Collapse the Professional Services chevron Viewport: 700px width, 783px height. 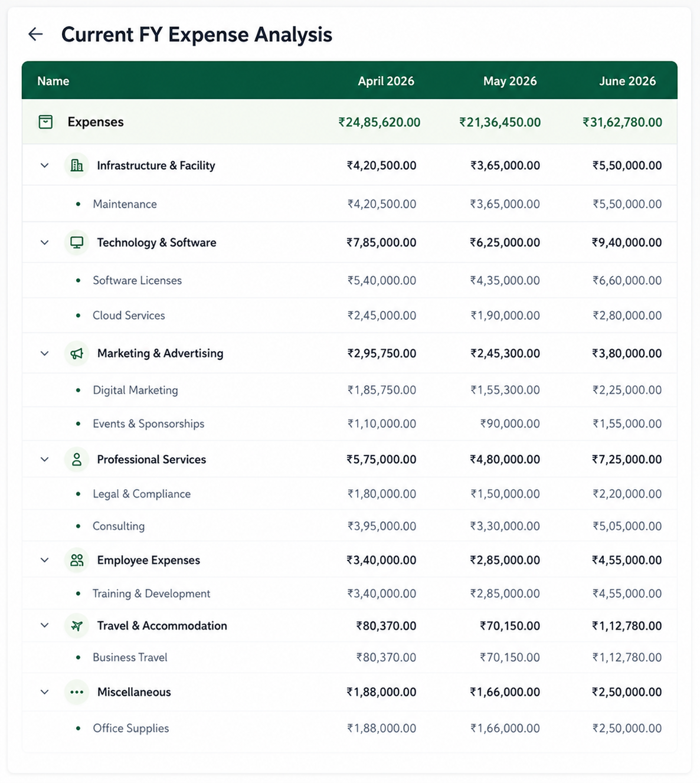coord(44,460)
